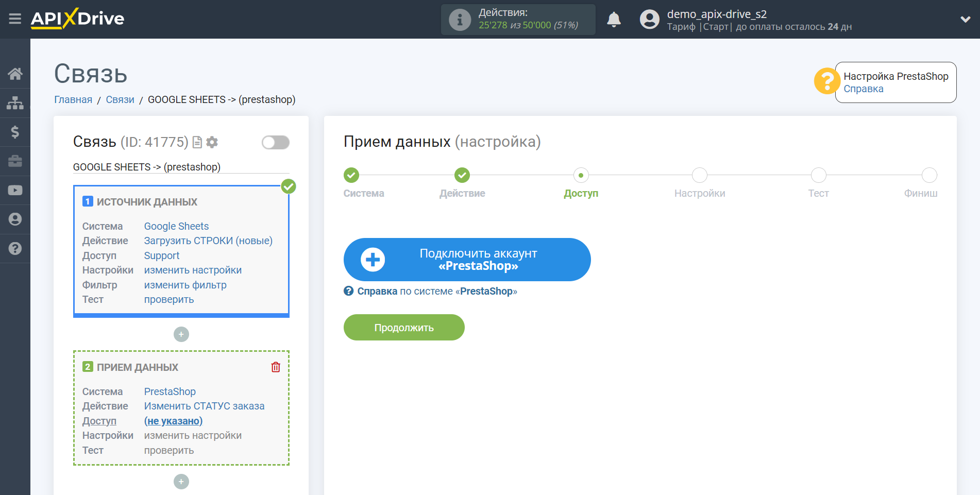Click the Support access link
The image size is (980, 495).
pyautogui.click(x=162, y=255)
